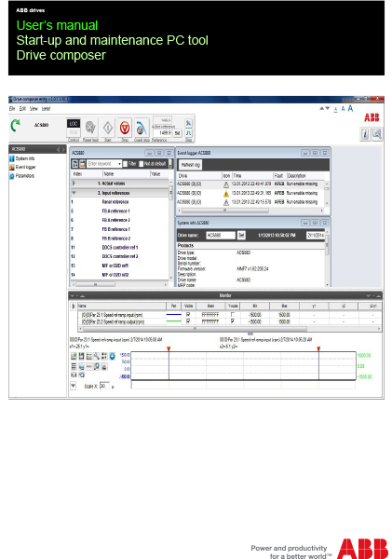
Task: Click the Reset fault icon
Action: (x=90, y=128)
